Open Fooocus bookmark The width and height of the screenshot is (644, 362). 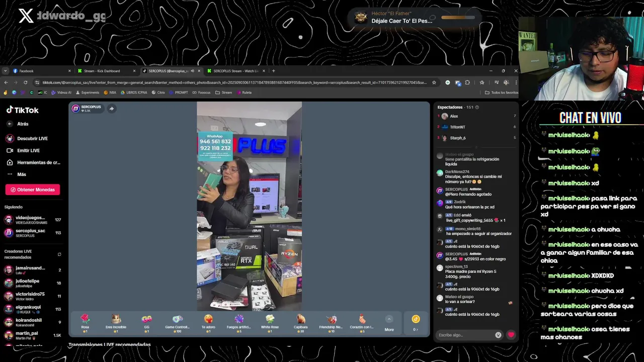[x=201, y=93]
